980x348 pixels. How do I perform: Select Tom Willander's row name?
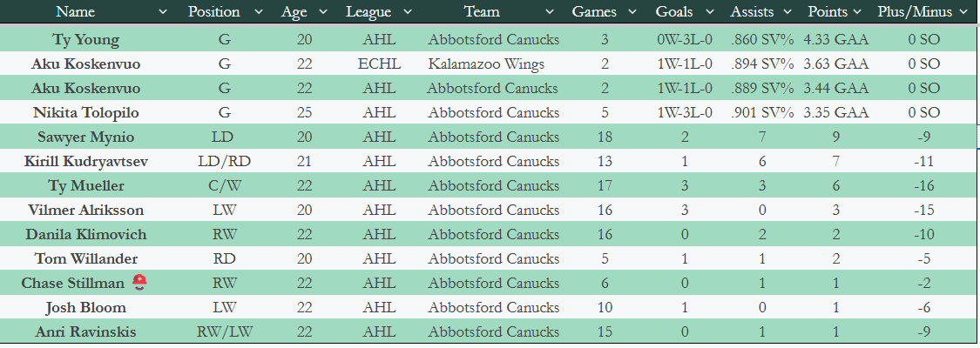coord(85,258)
